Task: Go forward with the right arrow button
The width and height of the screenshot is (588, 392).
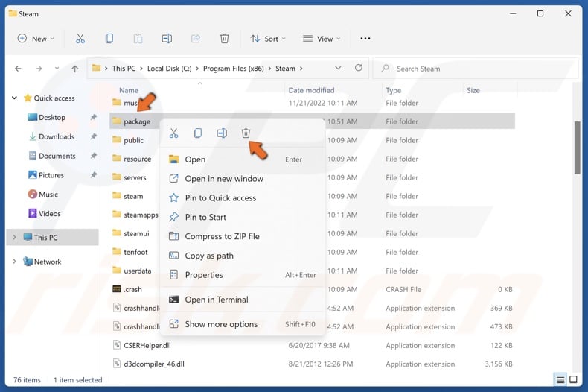Action: [x=38, y=69]
